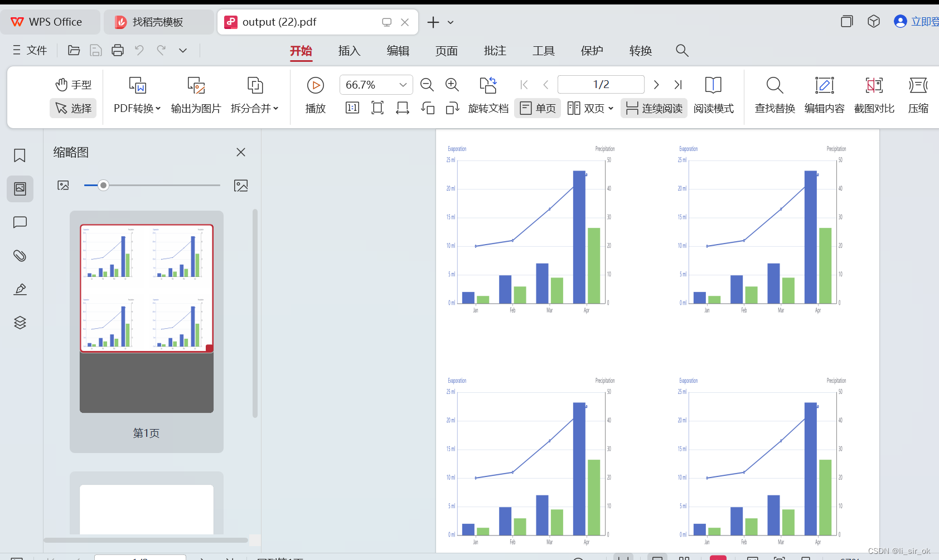Switch to the 插入 tab

tap(350, 51)
